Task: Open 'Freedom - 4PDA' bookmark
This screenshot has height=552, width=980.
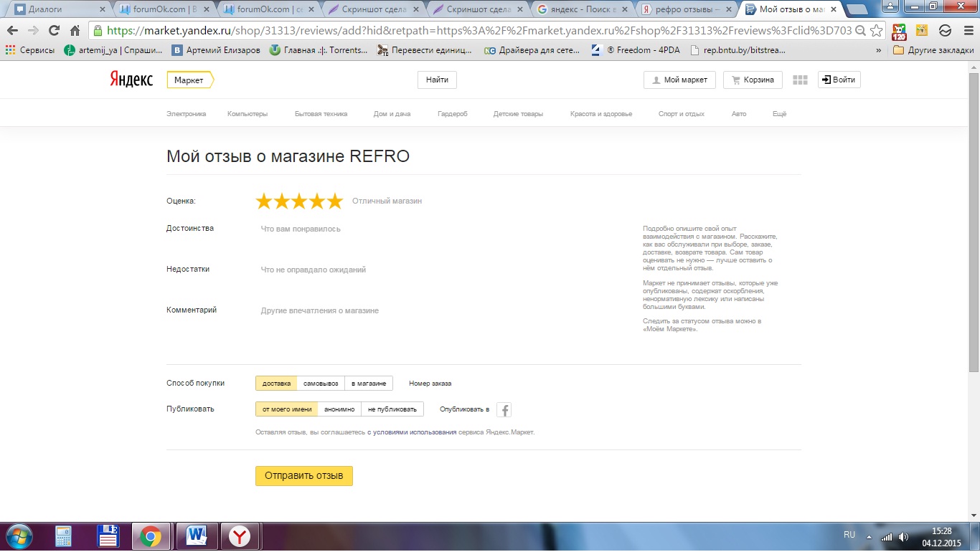Action: point(636,50)
